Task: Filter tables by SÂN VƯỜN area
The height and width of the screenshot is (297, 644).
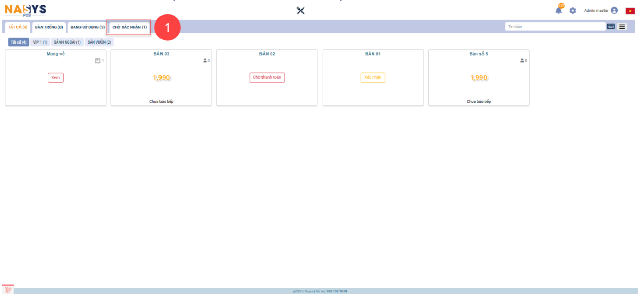Action: (x=99, y=43)
